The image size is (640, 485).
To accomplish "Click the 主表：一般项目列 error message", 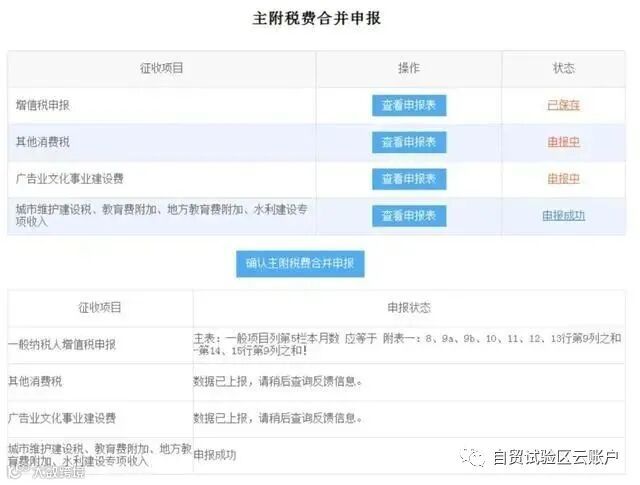I will pos(407,344).
